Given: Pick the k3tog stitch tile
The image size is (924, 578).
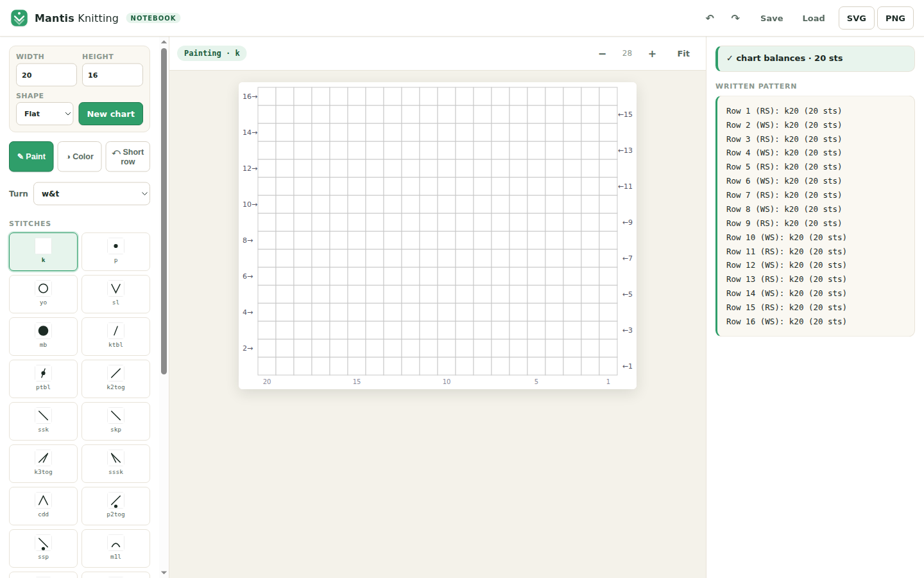Looking at the screenshot, I should 43,464.
